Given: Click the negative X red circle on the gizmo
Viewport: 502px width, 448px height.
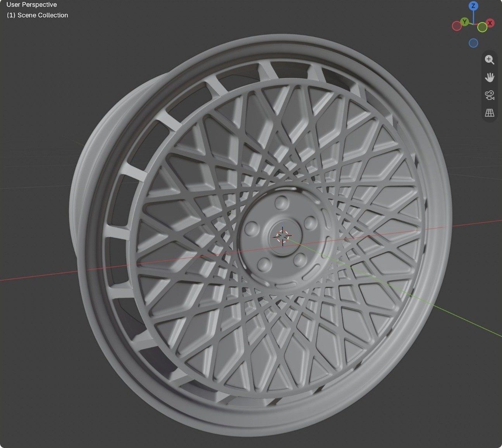Looking at the screenshot, I should coord(457,26).
